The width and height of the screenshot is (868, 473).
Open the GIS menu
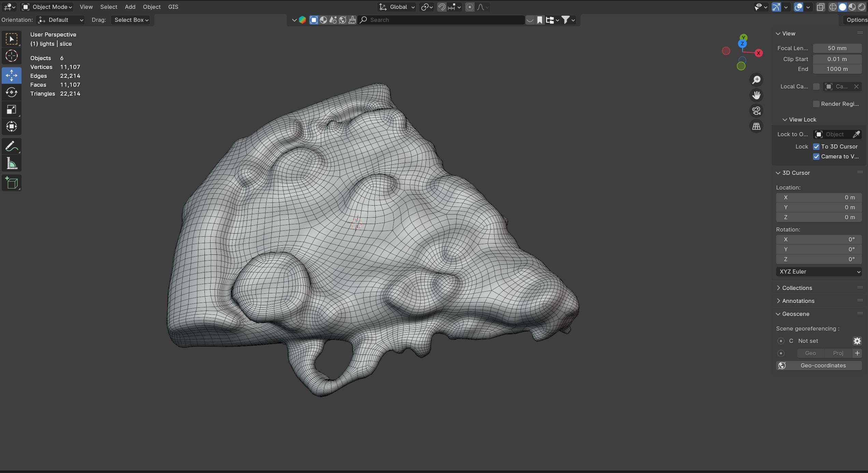tap(173, 7)
